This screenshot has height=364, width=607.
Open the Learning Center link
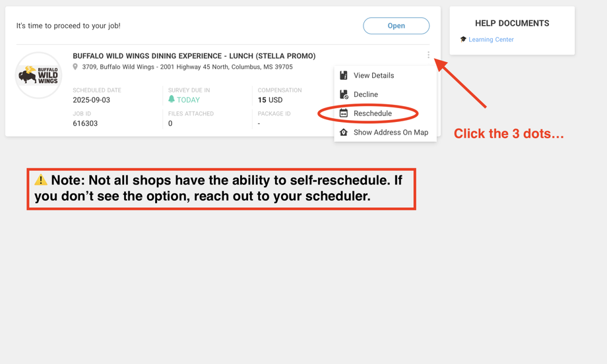(491, 40)
